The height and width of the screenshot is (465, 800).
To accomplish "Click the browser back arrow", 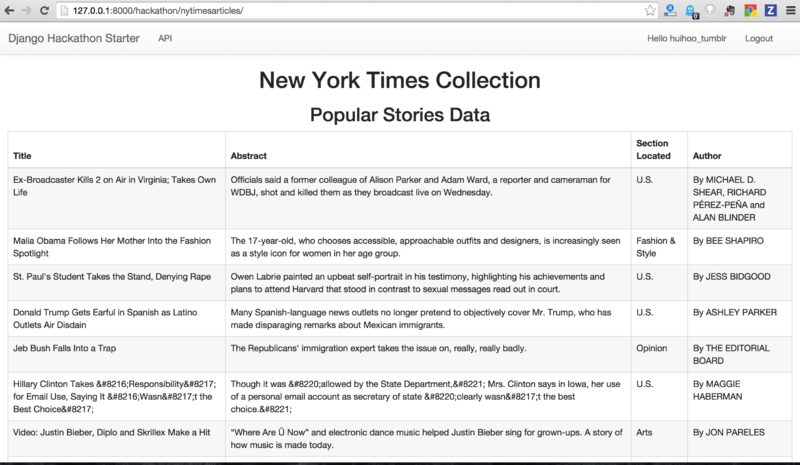I will point(10,10).
